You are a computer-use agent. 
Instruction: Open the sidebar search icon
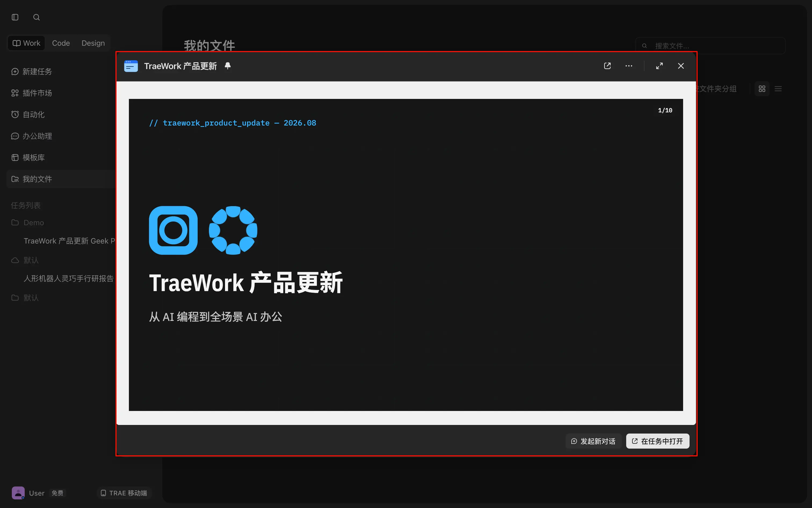tap(37, 17)
